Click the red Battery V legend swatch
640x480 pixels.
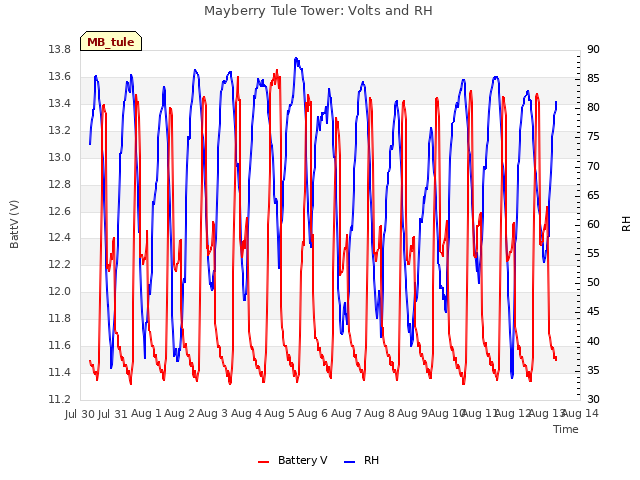click(264, 462)
